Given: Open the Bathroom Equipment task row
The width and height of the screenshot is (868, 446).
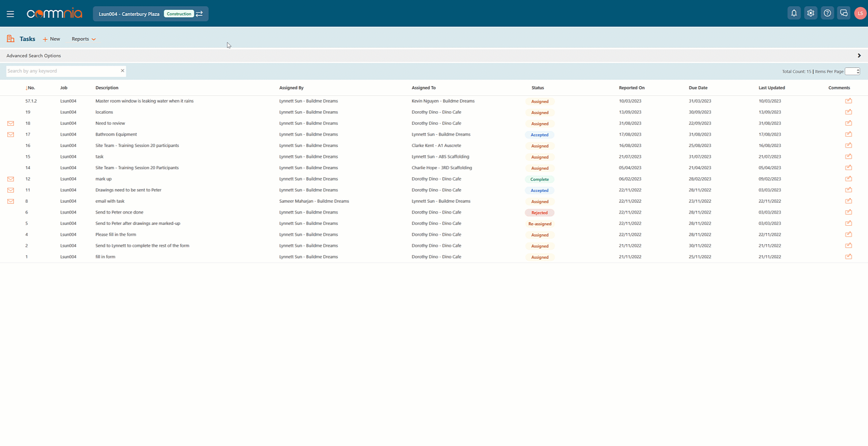Looking at the screenshot, I should tap(116, 134).
